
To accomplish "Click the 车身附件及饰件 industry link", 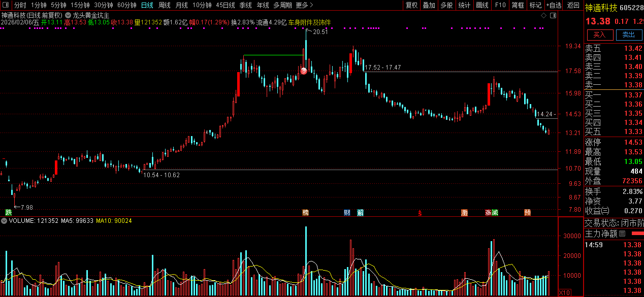I will (x=309, y=23).
